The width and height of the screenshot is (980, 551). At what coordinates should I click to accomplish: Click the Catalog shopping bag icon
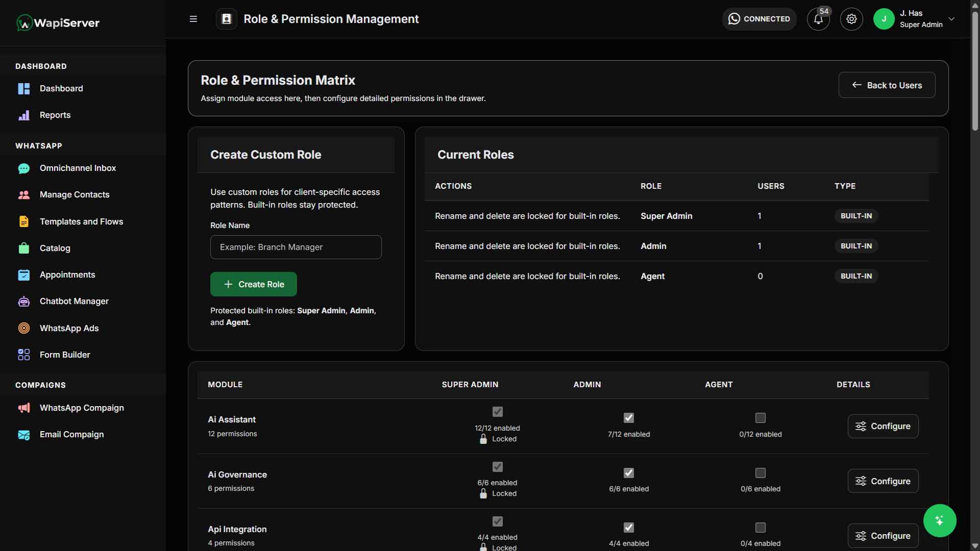(24, 248)
